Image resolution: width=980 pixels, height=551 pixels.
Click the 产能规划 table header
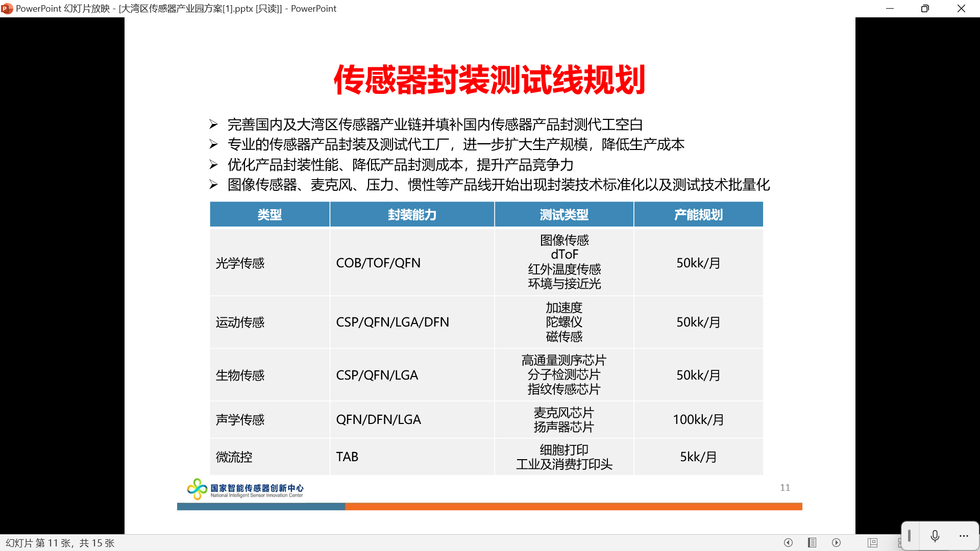(x=698, y=215)
